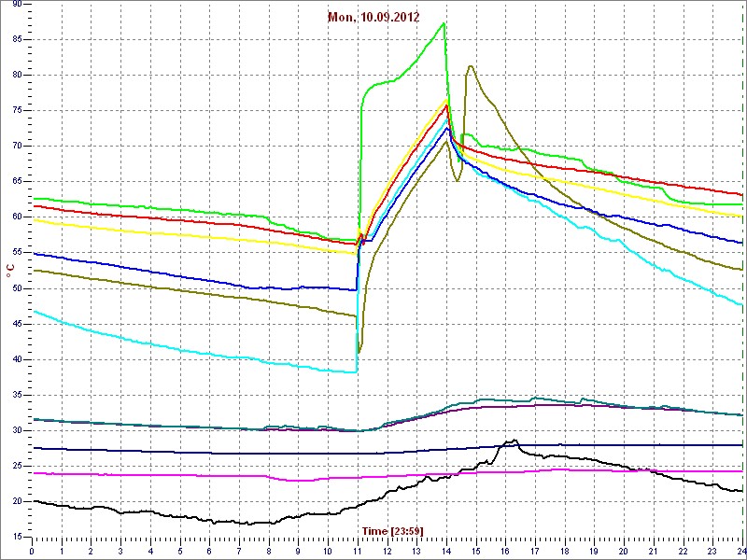Click hour 0 label on the time axis
Image resolution: width=747 pixels, height=560 pixels.
[32, 552]
